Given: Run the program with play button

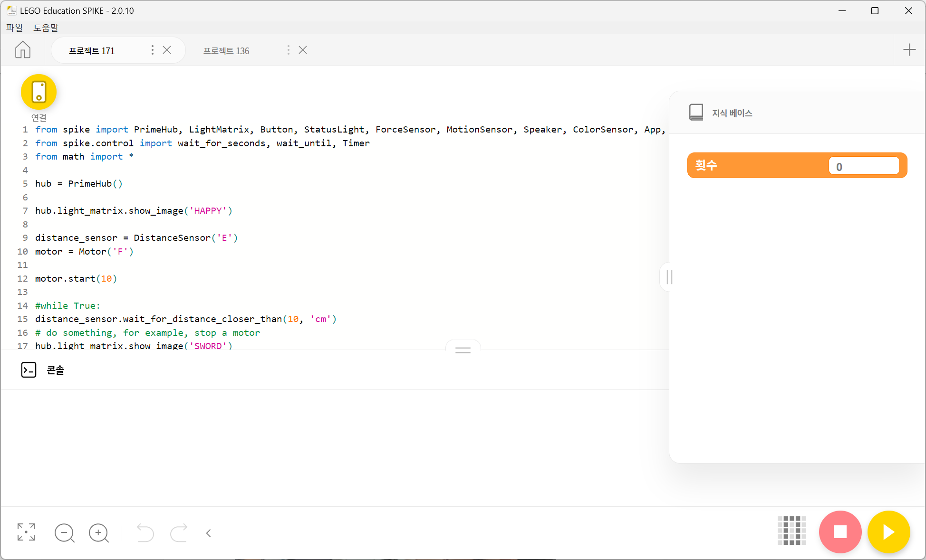Looking at the screenshot, I should coord(888,532).
